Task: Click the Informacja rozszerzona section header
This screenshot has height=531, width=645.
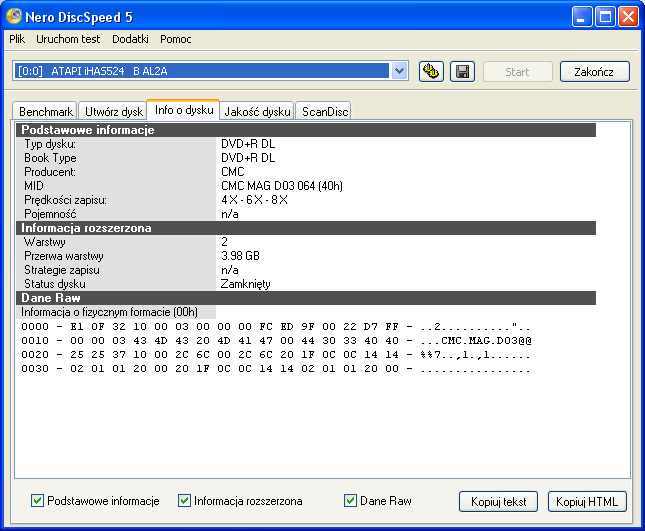Action: click(306, 228)
